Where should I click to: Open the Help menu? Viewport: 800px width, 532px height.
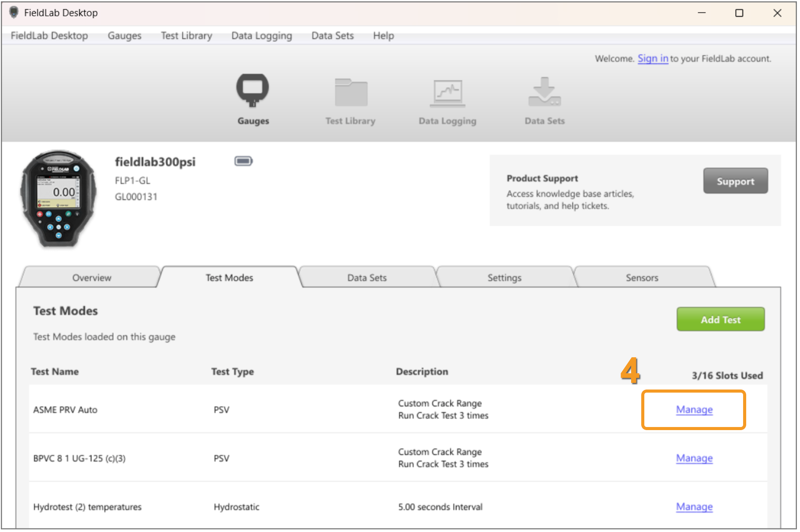(x=384, y=36)
